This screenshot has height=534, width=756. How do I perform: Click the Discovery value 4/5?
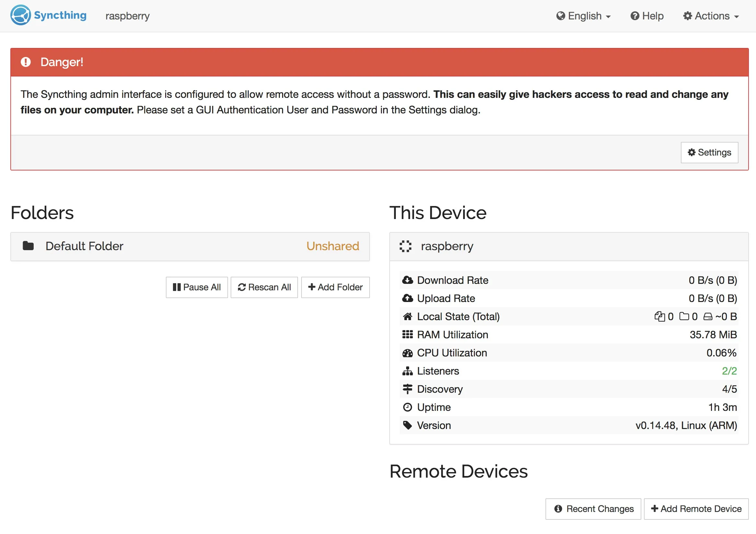pos(729,389)
